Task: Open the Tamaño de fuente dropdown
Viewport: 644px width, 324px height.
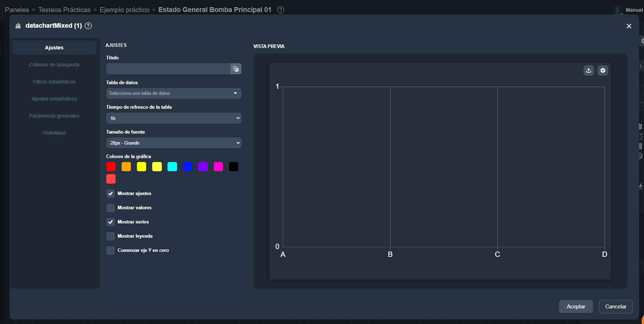Action: click(174, 143)
